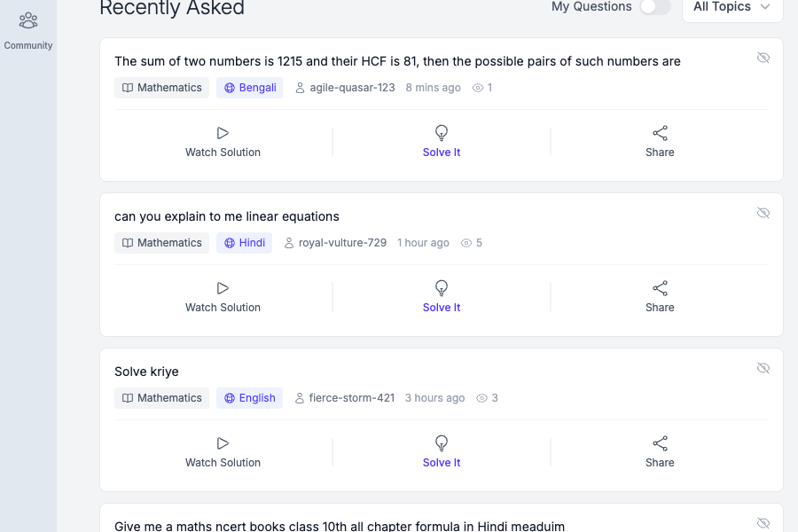Click the Bengali language tag
The width and height of the screenshot is (798, 532).
point(250,88)
